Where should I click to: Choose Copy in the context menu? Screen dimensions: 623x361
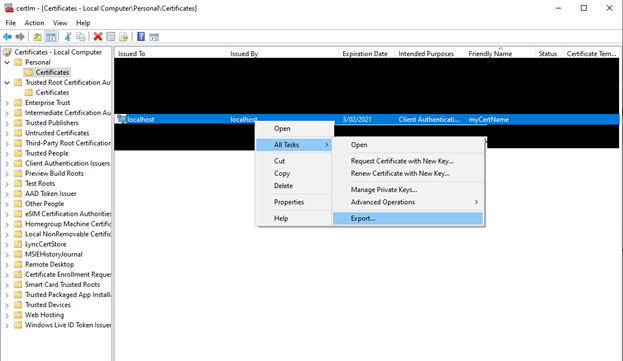(294, 174)
